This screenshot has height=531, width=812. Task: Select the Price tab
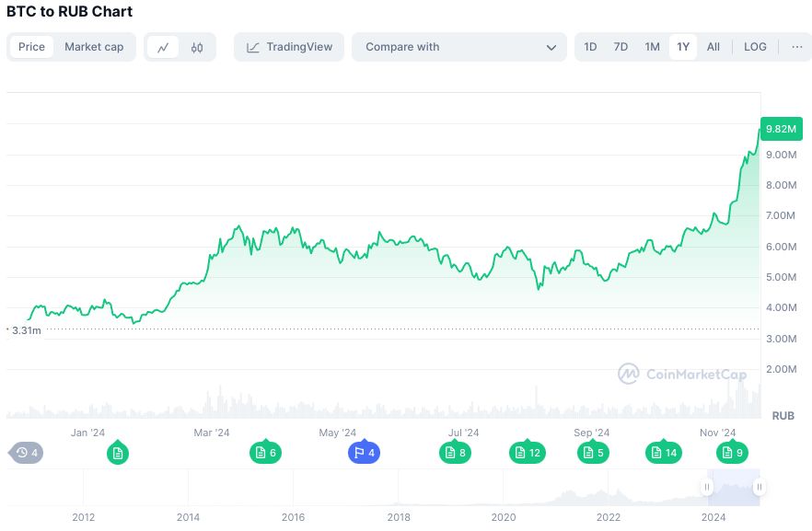coord(31,47)
